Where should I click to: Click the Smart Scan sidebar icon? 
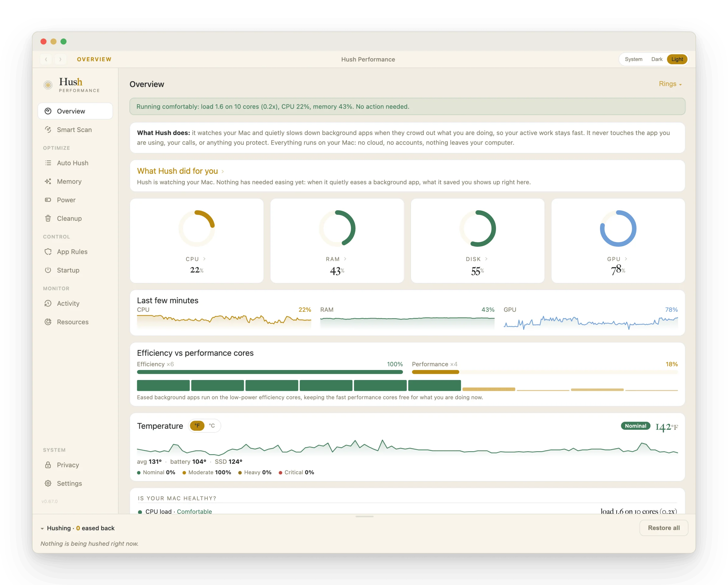48,129
